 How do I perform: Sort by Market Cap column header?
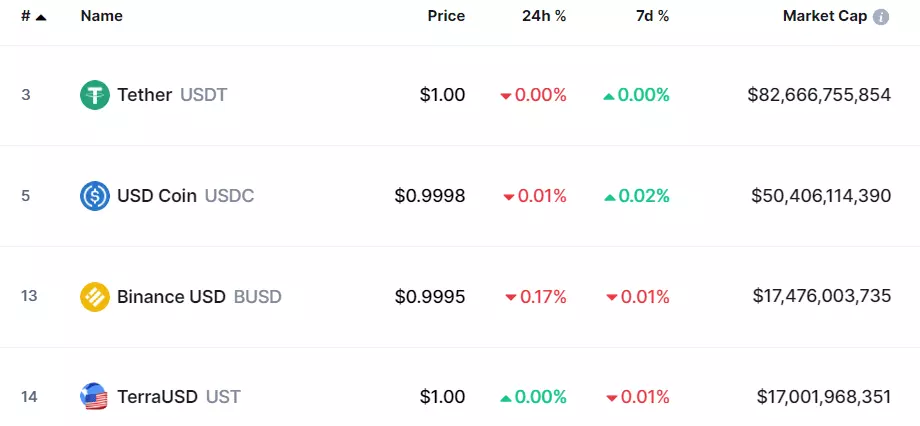click(x=825, y=16)
